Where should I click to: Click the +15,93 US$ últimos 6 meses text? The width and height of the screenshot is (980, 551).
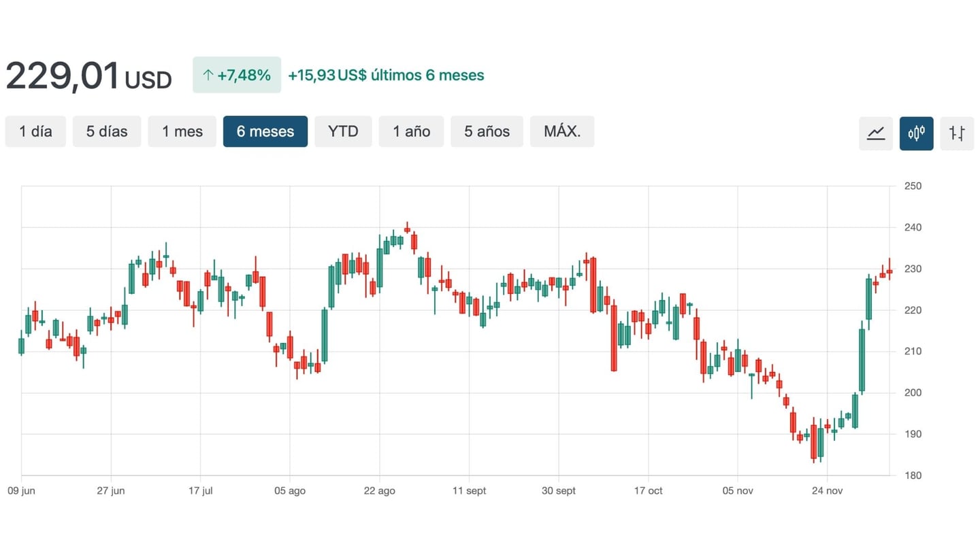386,75
